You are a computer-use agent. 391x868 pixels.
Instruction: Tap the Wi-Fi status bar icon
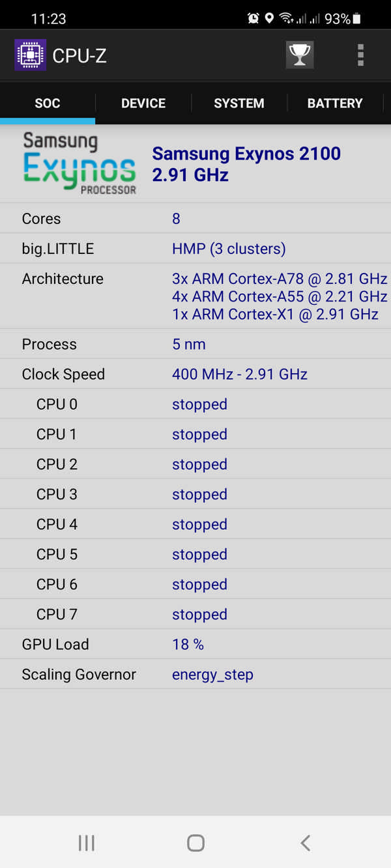pyautogui.click(x=287, y=18)
